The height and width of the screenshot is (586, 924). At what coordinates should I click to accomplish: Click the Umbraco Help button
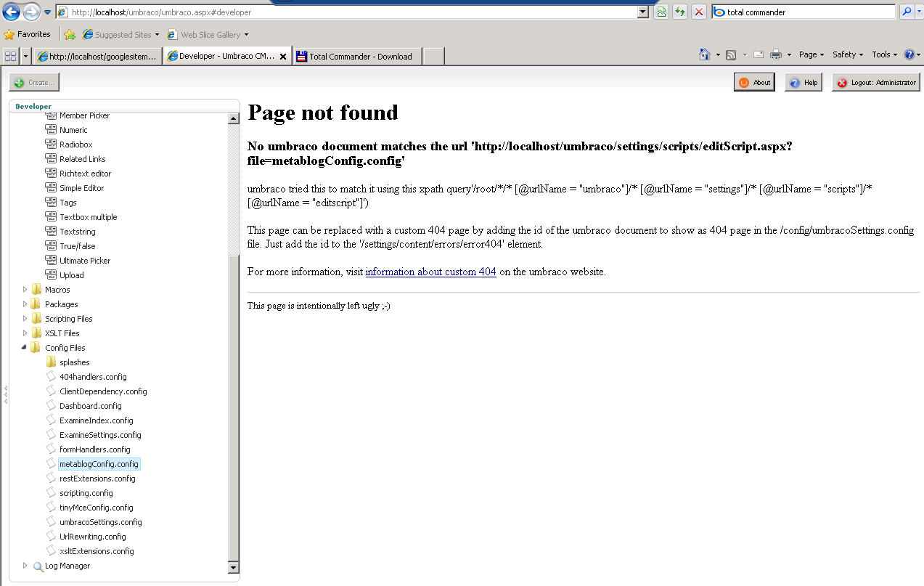click(x=804, y=82)
